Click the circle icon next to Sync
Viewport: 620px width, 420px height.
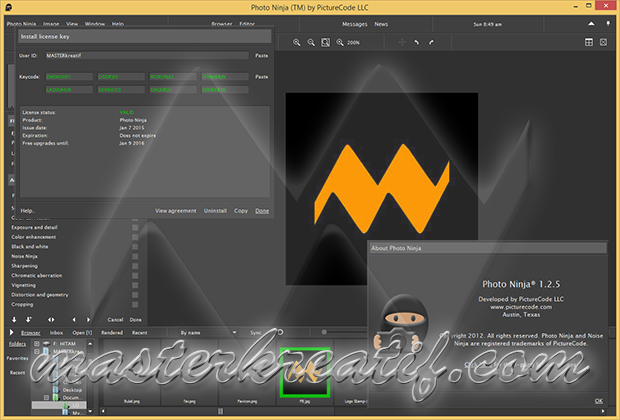[x=280, y=332]
